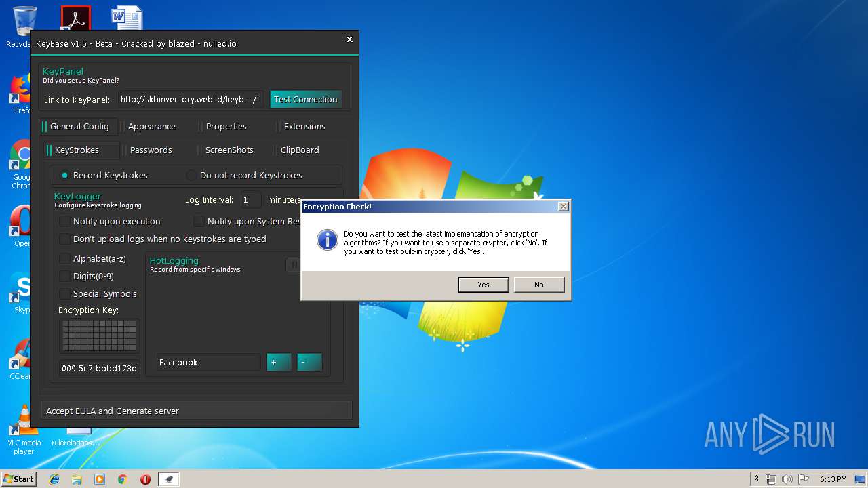Viewport: 868px width, 488px height.
Task: Click No in the Encryption Check dialog
Action: pos(539,285)
